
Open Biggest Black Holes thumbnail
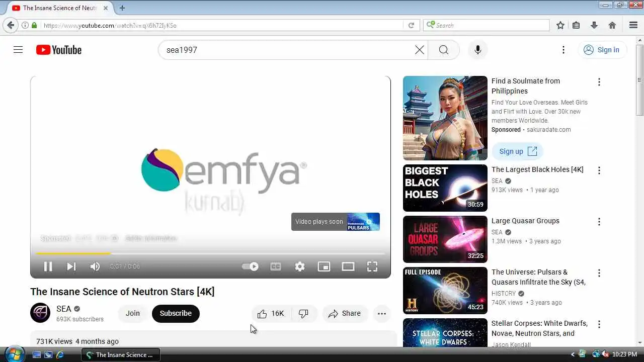pyautogui.click(x=445, y=188)
